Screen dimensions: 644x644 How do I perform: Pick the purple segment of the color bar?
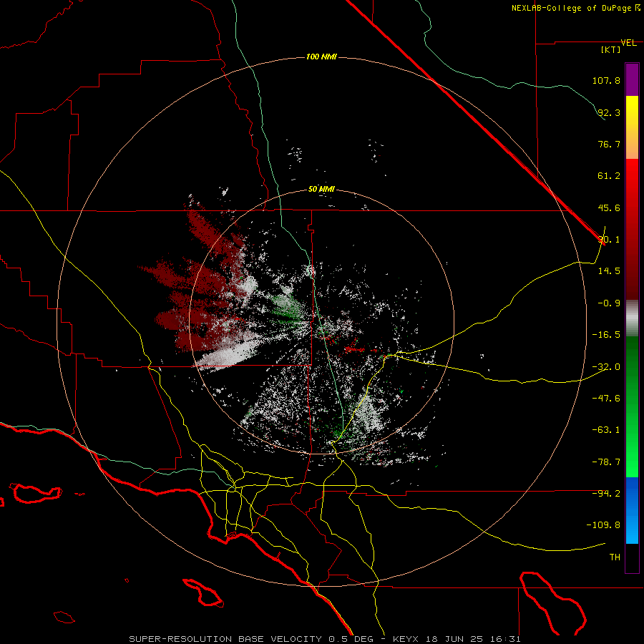pos(632,79)
